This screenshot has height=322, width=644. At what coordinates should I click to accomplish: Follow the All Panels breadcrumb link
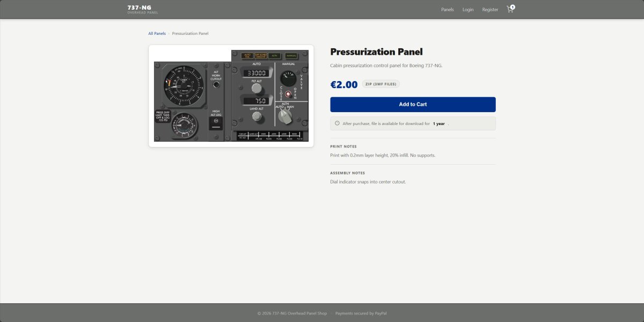157,33
